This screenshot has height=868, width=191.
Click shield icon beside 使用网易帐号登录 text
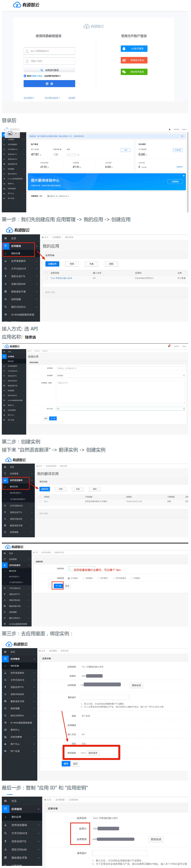(25, 76)
